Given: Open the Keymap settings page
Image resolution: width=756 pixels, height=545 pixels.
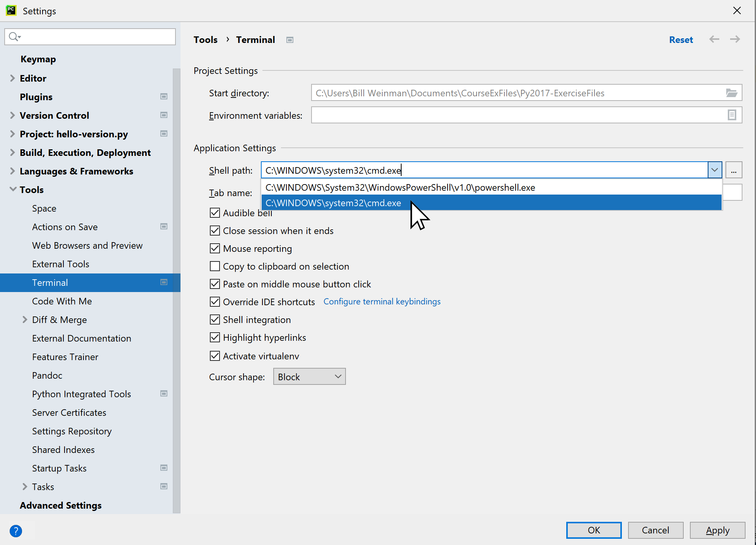Looking at the screenshot, I should point(38,59).
